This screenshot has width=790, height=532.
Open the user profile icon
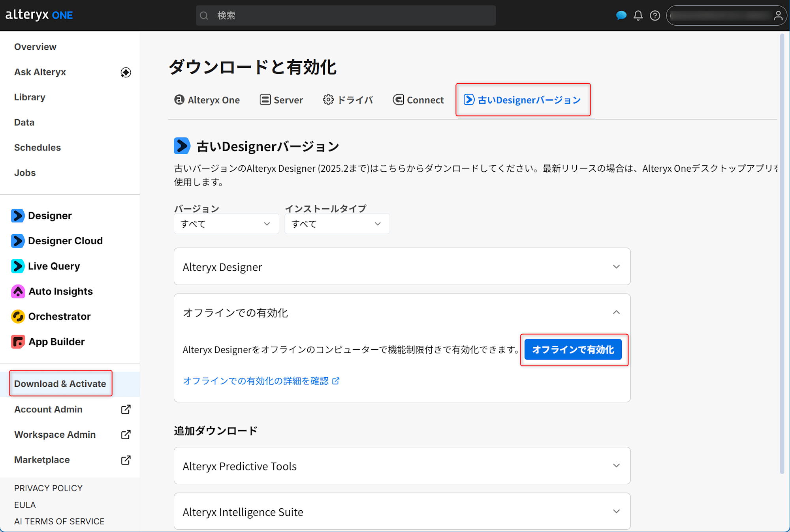pos(778,15)
